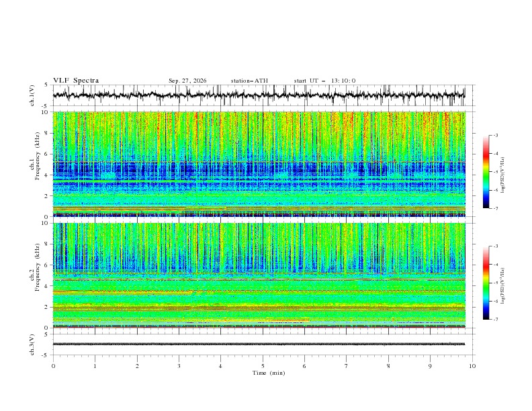The width and height of the screenshot is (532, 411).
Task: Click the 0 minute tick on time axis
Action: 53,366
